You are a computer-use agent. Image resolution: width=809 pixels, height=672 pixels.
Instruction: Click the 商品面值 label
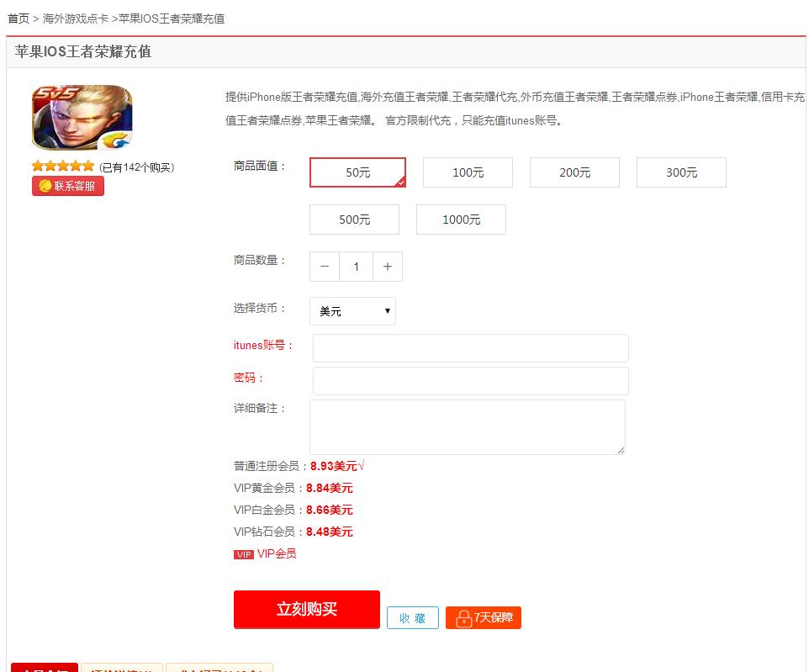260,166
